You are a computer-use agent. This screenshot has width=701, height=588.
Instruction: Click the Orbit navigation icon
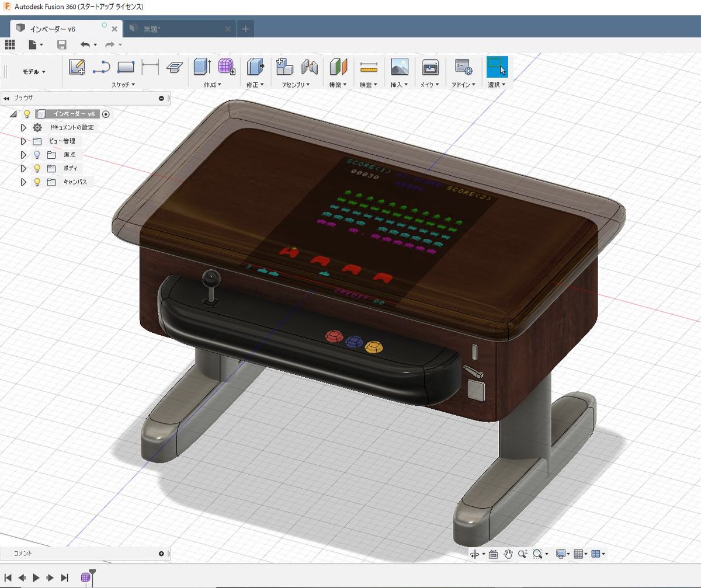475,554
